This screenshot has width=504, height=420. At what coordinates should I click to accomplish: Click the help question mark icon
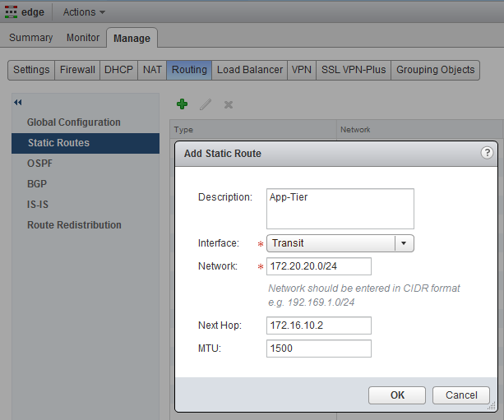click(487, 153)
